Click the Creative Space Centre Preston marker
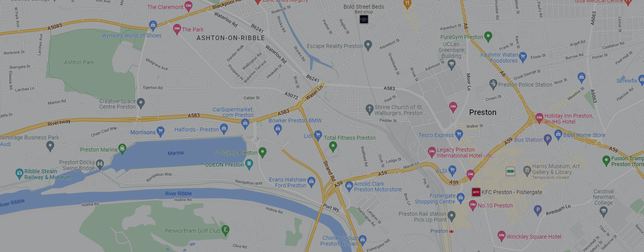 click(x=141, y=103)
